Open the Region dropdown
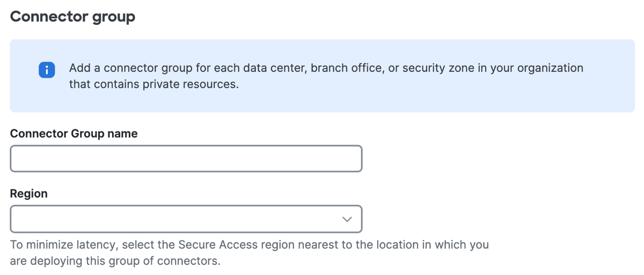 [x=186, y=219]
